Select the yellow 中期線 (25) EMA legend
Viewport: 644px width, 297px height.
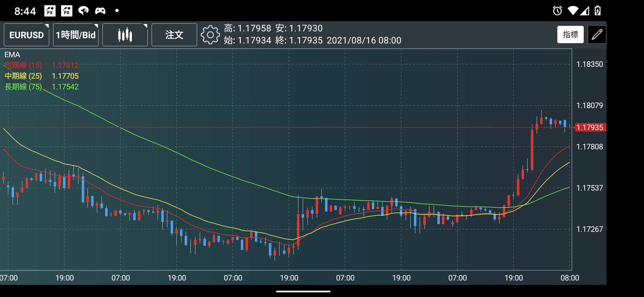click(23, 76)
